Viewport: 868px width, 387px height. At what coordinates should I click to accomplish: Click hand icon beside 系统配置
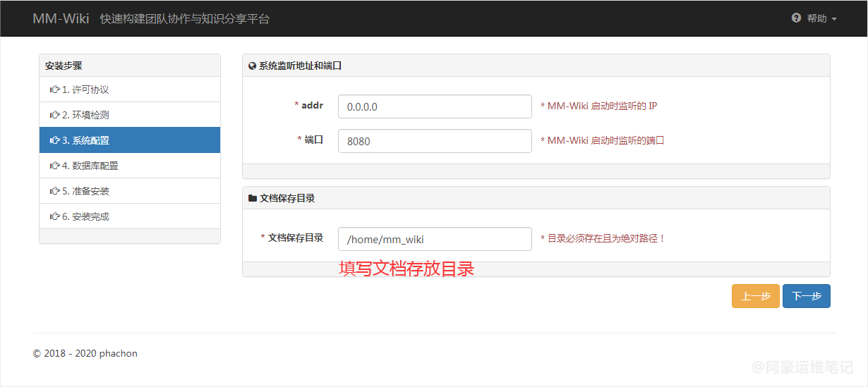pyautogui.click(x=54, y=140)
